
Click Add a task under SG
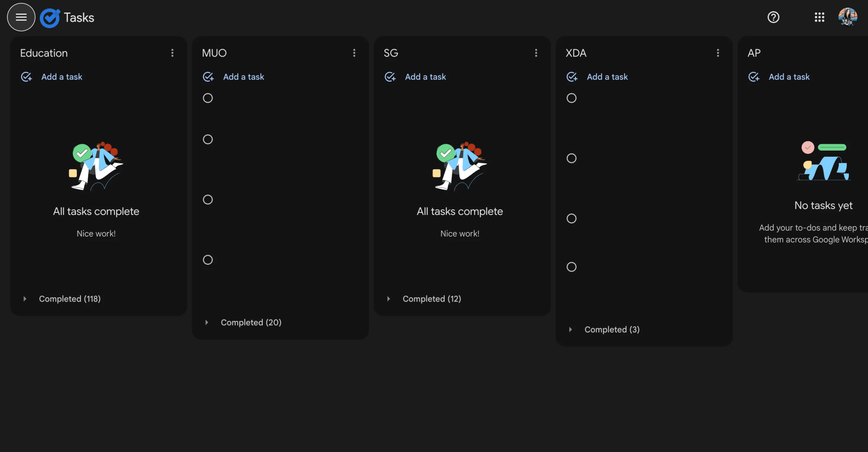tap(425, 77)
